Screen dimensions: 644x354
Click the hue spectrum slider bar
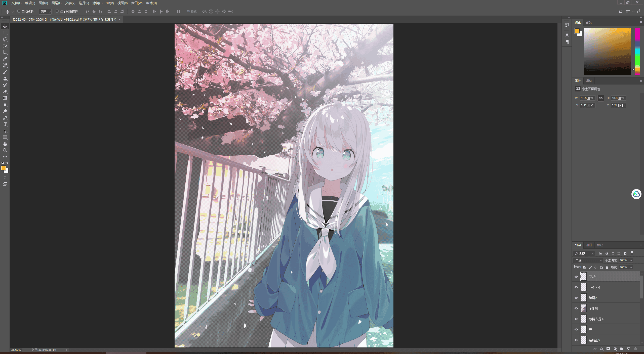(637, 51)
